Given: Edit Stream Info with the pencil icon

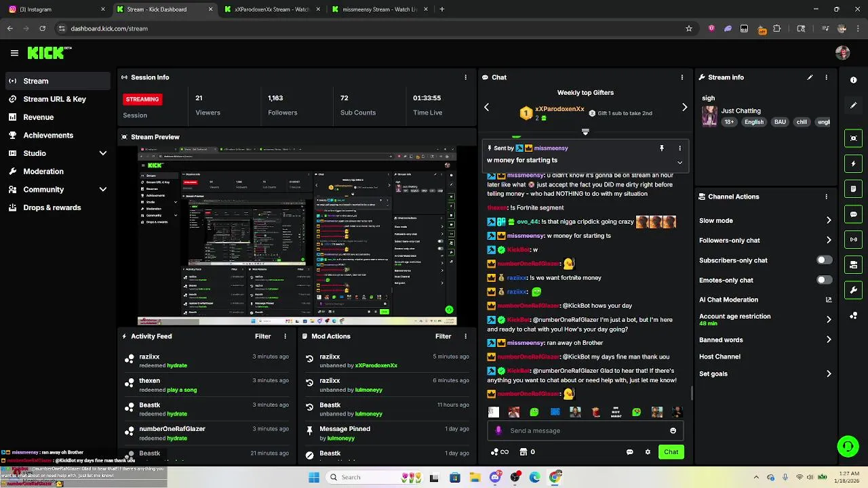Looking at the screenshot, I should point(810,77).
